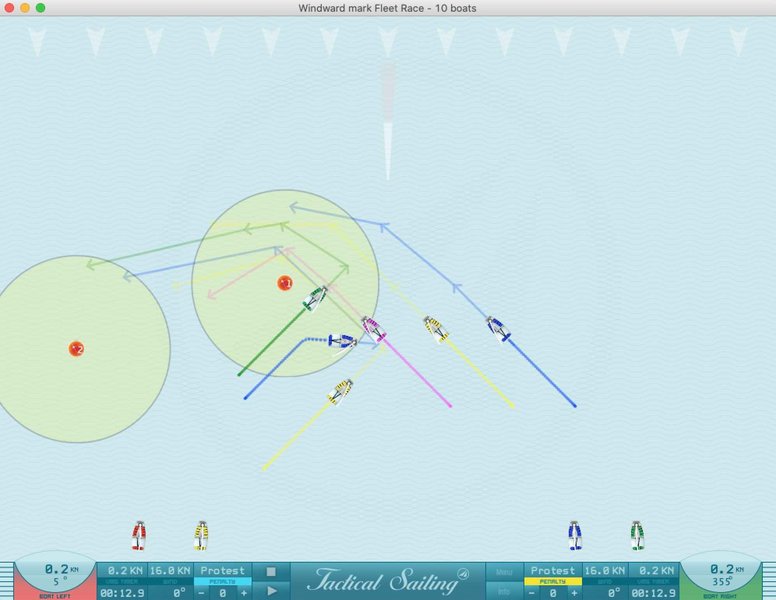Click the left 0.2 KN VMG readout

[122, 570]
